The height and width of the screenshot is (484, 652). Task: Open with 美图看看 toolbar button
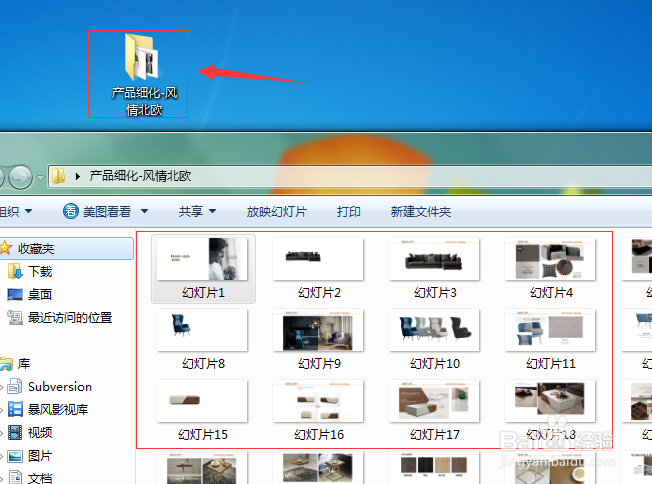tap(107, 212)
